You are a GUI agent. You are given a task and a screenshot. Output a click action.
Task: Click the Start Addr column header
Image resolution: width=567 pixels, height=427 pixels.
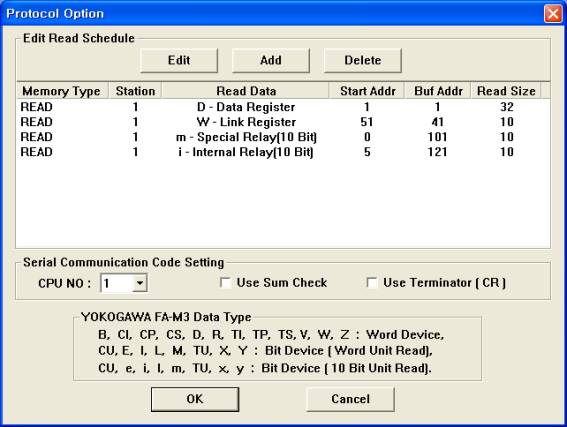pyautogui.click(x=367, y=91)
